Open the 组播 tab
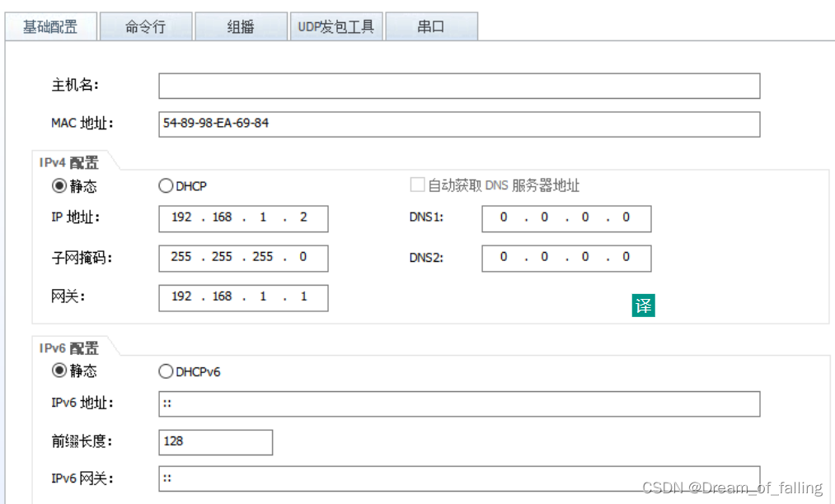Screen dimensions: 835x504 tap(241, 26)
